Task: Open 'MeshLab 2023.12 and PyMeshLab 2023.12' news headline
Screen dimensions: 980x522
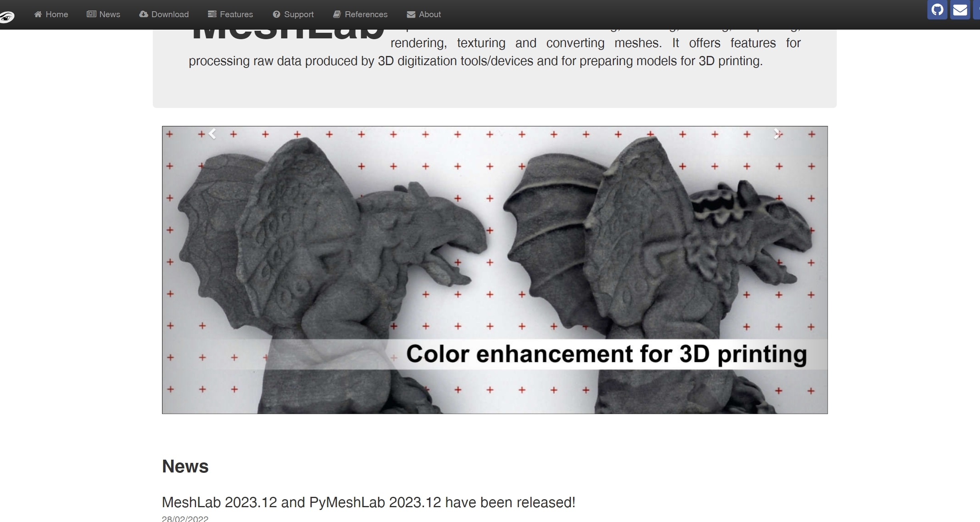Action: click(368, 502)
